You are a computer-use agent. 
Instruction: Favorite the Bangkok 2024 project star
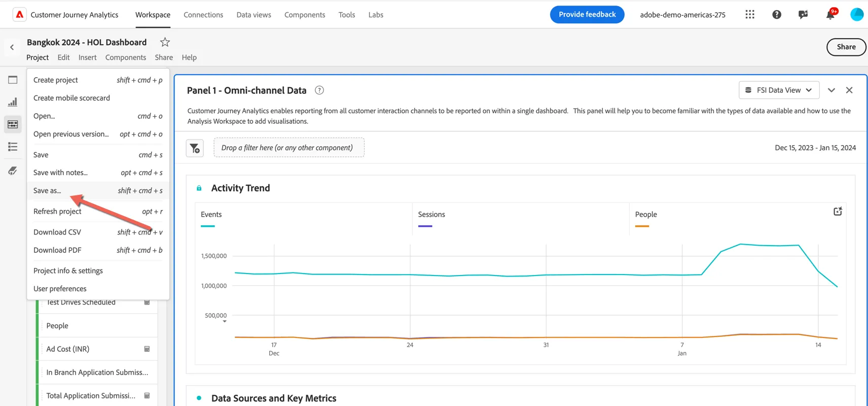165,42
